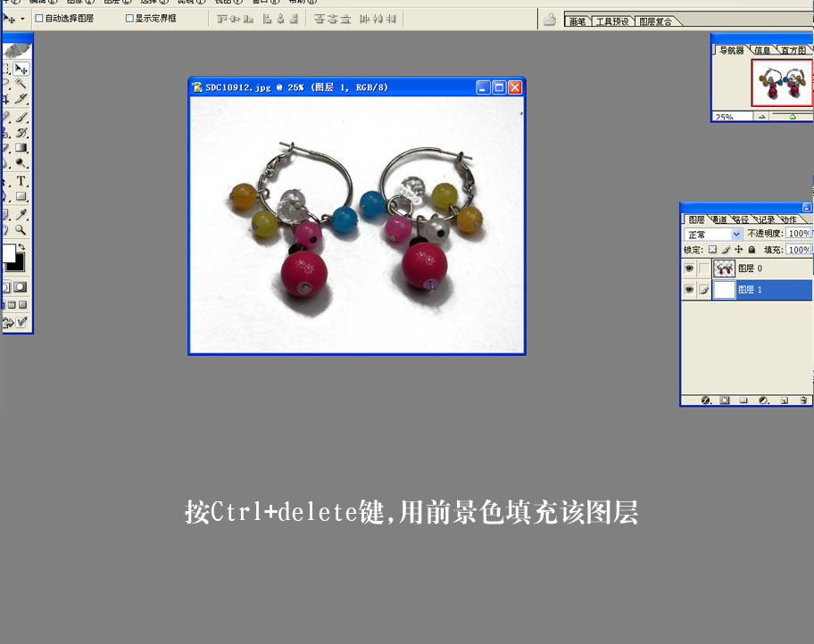
Task: Open the 工具预设 tab
Action: click(x=612, y=21)
